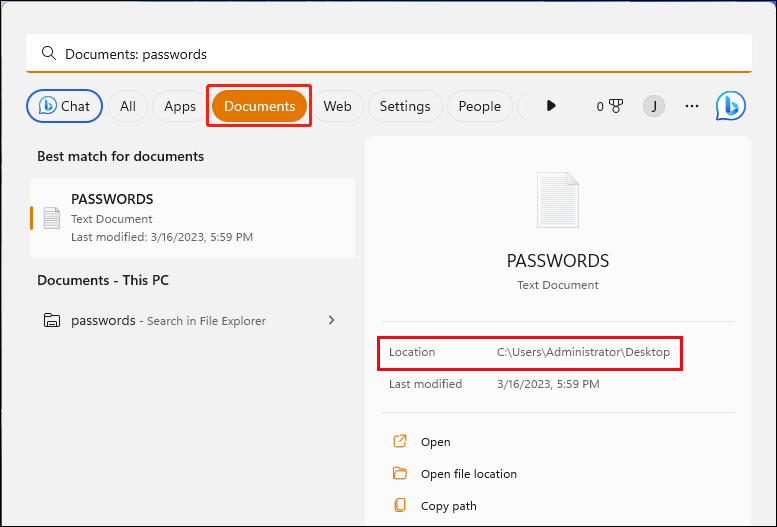The height and width of the screenshot is (527, 777).
Task: Click the magnifier icon in search box
Action: tap(49, 53)
